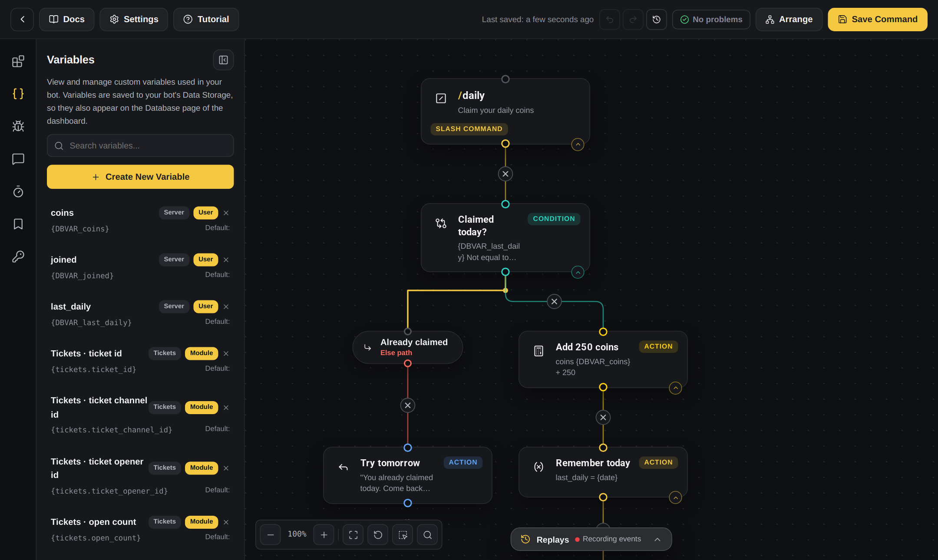The image size is (938, 560).
Task: Open Settings
Action: 134,20
